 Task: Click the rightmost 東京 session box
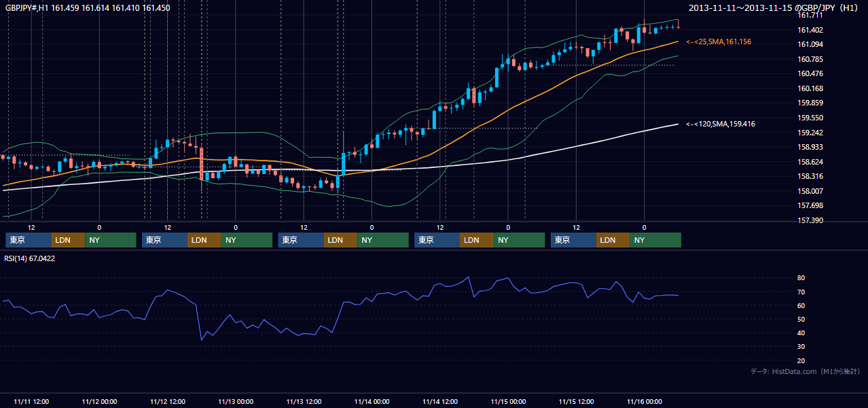574,240
